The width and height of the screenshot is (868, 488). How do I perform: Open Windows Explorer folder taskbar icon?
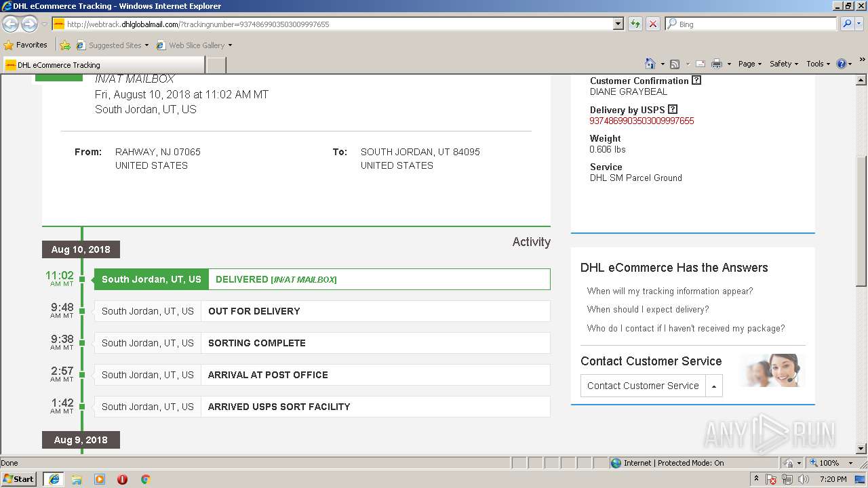77,479
